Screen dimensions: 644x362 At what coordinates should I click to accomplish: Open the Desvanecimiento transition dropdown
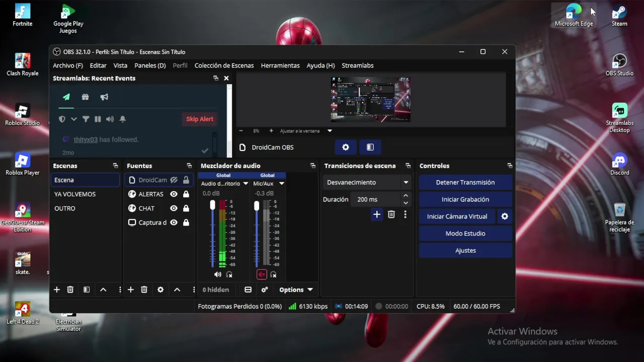click(367, 183)
